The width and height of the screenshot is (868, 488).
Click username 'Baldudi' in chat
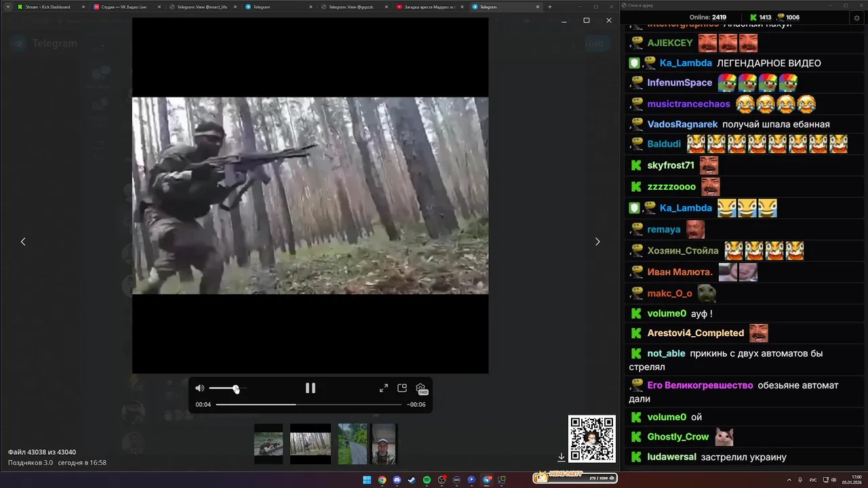tap(664, 144)
